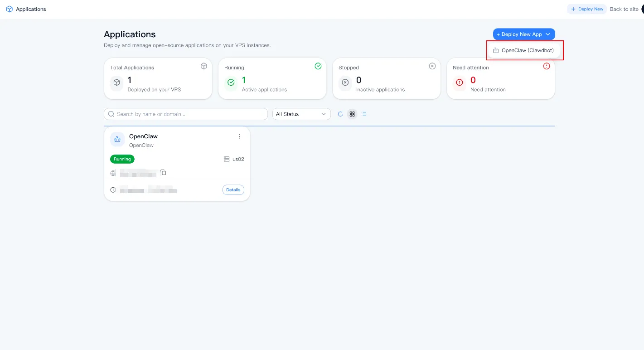Expand the Deploy New App dropdown chevron
The height and width of the screenshot is (350, 644).
(x=547, y=34)
